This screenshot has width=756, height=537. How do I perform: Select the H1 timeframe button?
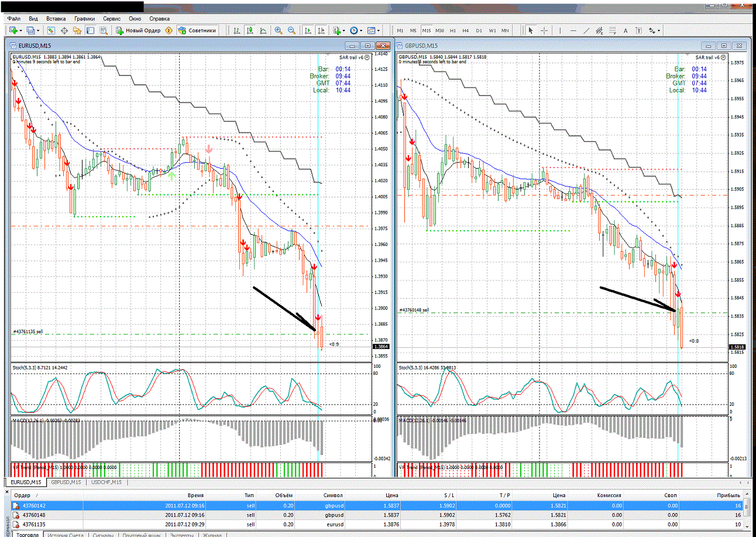click(452, 30)
